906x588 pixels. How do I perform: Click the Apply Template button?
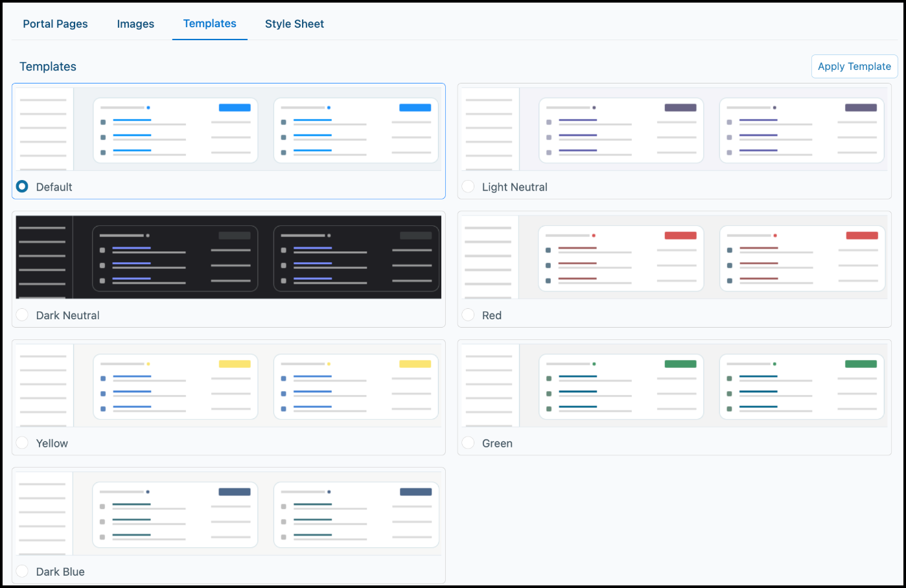[854, 66]
